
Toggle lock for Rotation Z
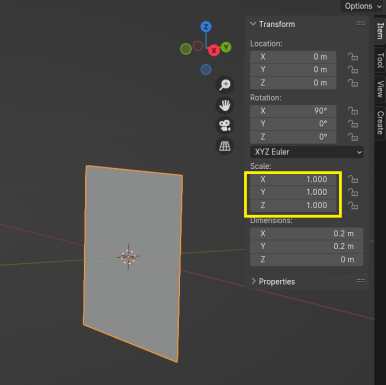point(353,137)
